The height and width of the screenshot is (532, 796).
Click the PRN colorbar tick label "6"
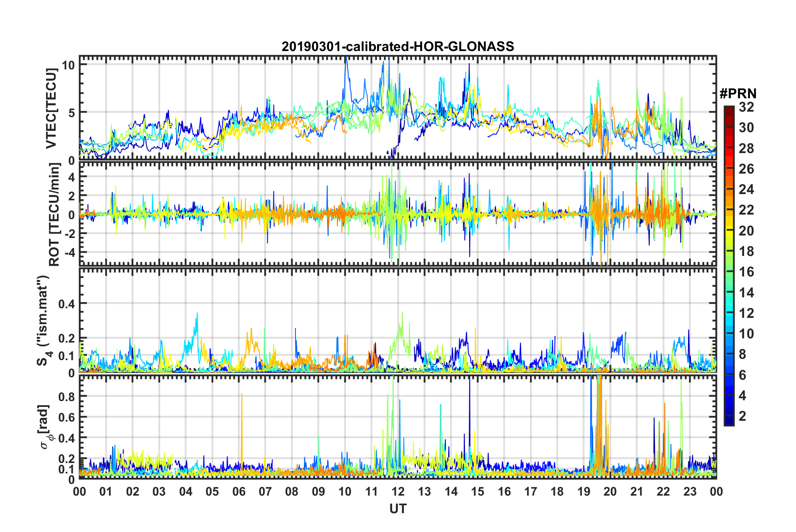click(x=742, y=375)
